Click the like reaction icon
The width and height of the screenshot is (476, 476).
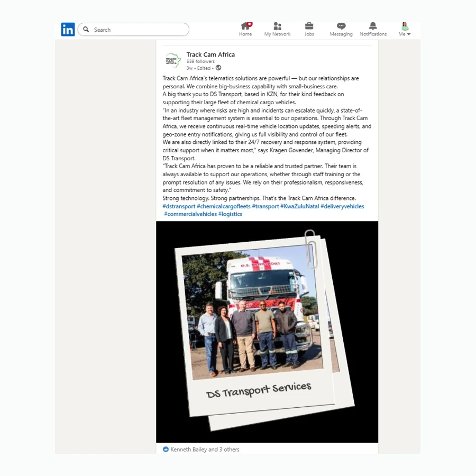(166, 449)
